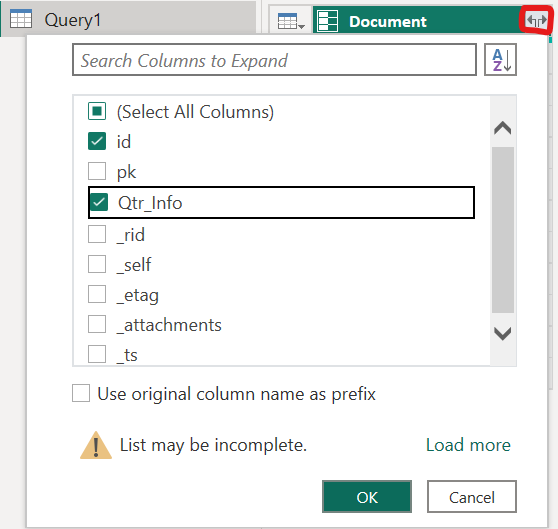The height and width of the screenshot is (529, 558).
Task: Check the _rid column checkbox
Action: point(97,234)
